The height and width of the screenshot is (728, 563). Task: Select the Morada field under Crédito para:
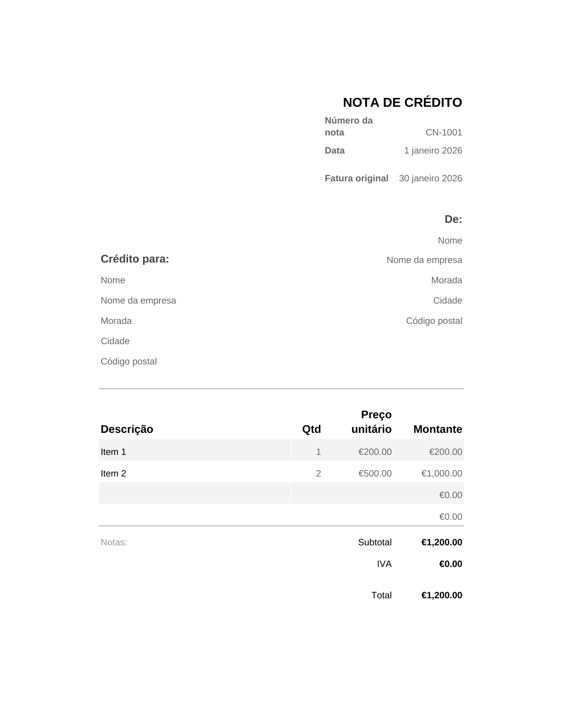point(116,321)
